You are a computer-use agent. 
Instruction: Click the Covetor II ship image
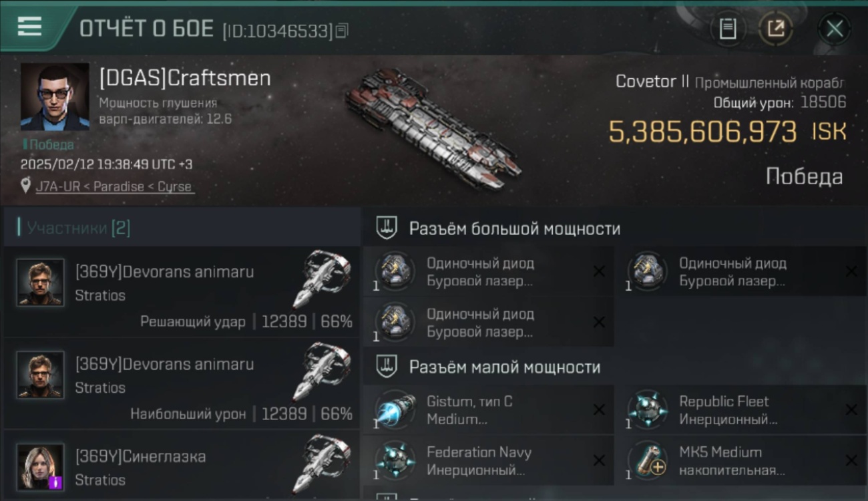pyautogui.click(x=434, y=128)
